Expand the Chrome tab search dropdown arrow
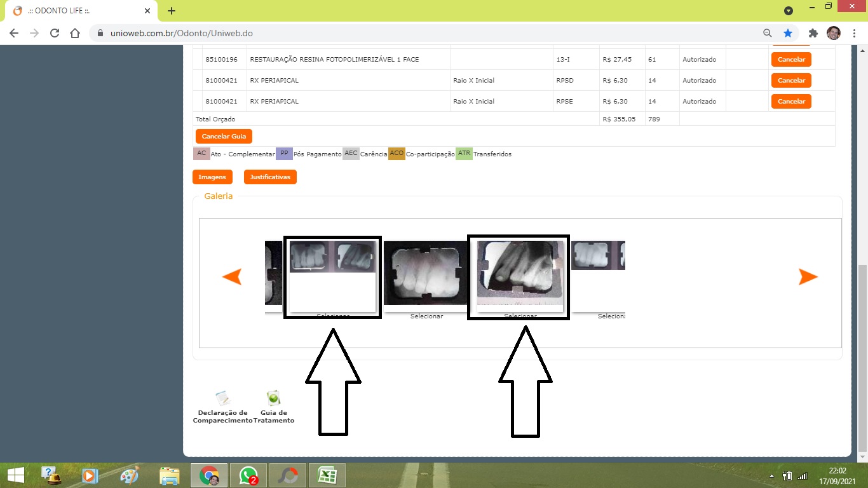868x488 pixels. tap(789, 11)
